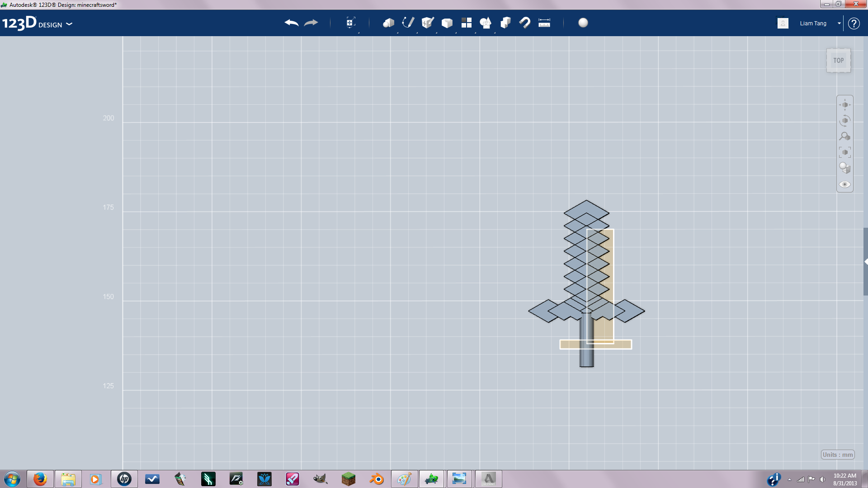The image size is (868, 488).
Task: Open the Grouping tool
Action: point(486,23)
